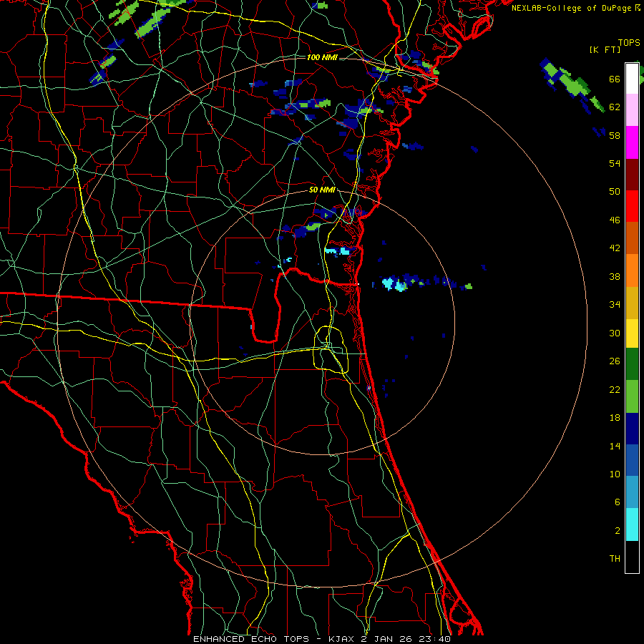Click the '26' legend value

(615, 361)
